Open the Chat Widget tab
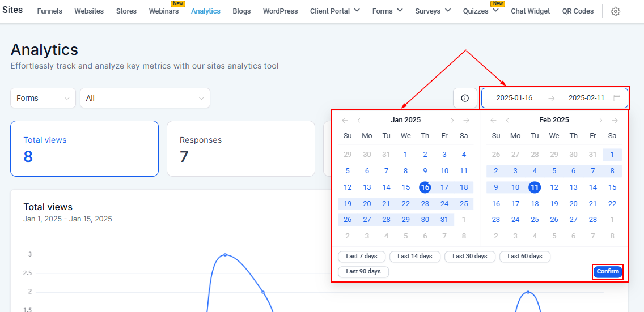The height and width of the screenshot is (312, 644). [530, 11]
